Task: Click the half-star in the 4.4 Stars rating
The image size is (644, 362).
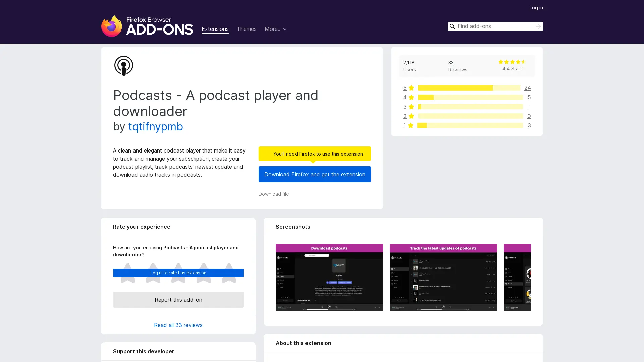Action: pyautogui.click(x=523, y=62)
